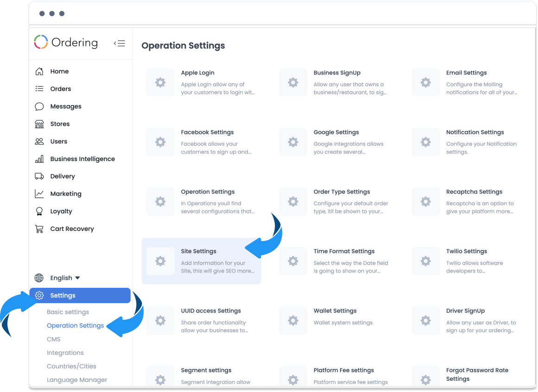
Task: Open the Platform Fee settings card title
Action: click(x=344, y=370)
